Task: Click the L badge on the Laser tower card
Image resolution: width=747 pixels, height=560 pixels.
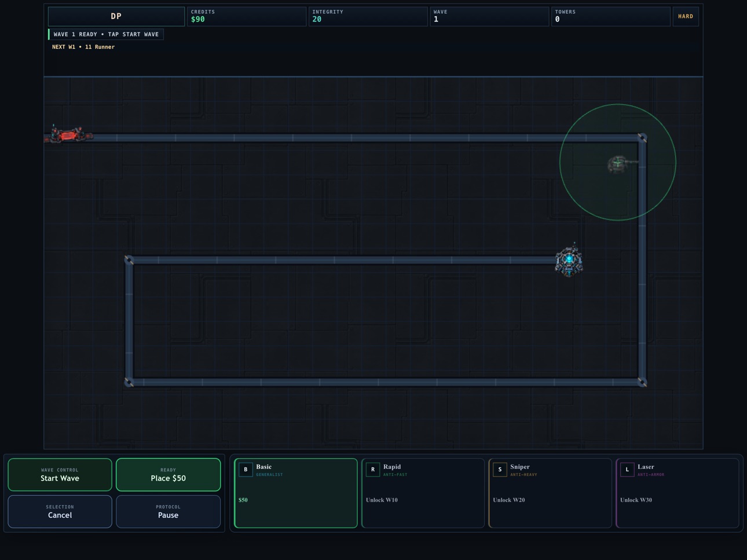Action: (x=627, y=470)
